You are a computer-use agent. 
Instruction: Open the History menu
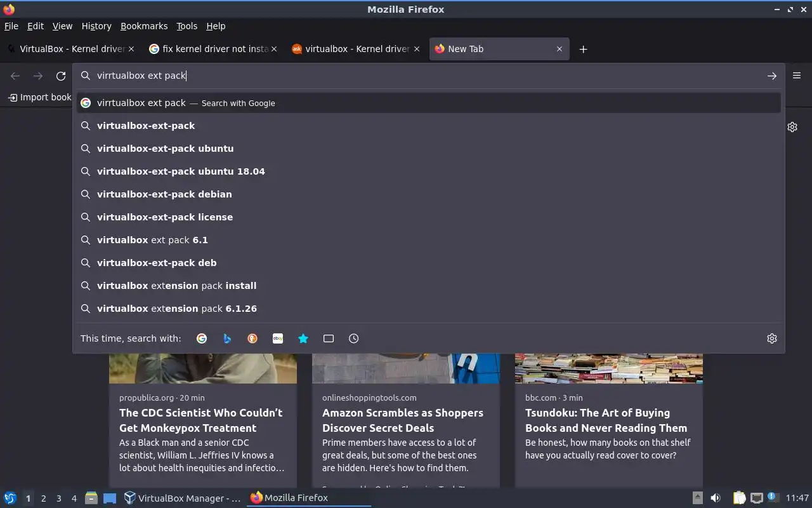click(96, 26)
